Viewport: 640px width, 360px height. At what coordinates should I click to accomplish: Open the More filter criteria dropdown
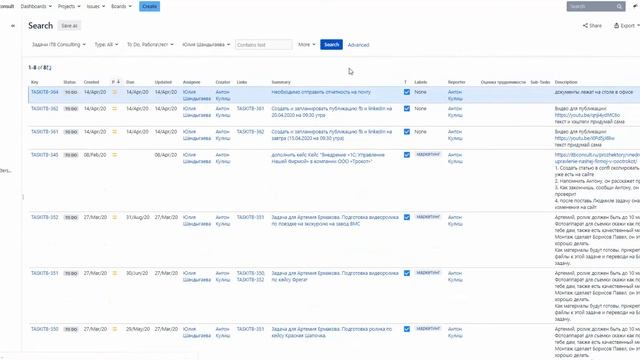click(x=307, y=44)
